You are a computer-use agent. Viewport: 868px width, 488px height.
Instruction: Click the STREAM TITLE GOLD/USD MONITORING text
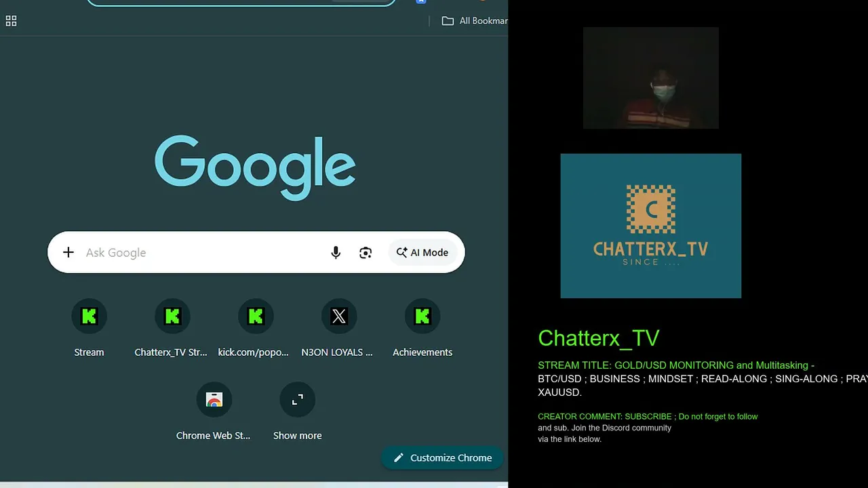pos(676,365)
